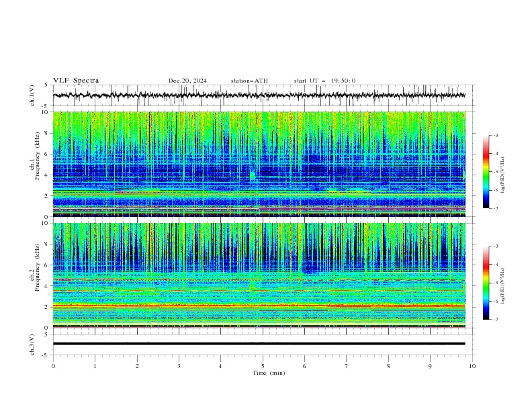Click the "VLF Spectra" plot title
This screenshot has height=411, width=532.
76,81
